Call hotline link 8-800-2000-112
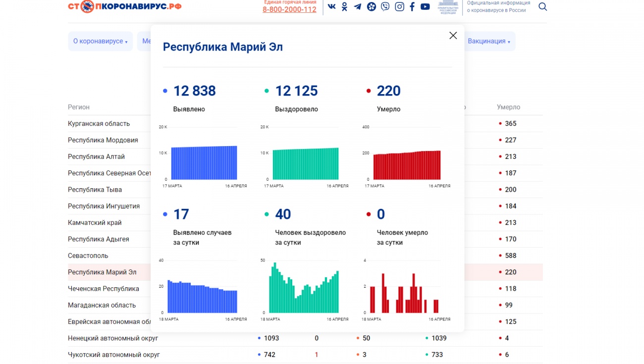 [x=289, y=9]
